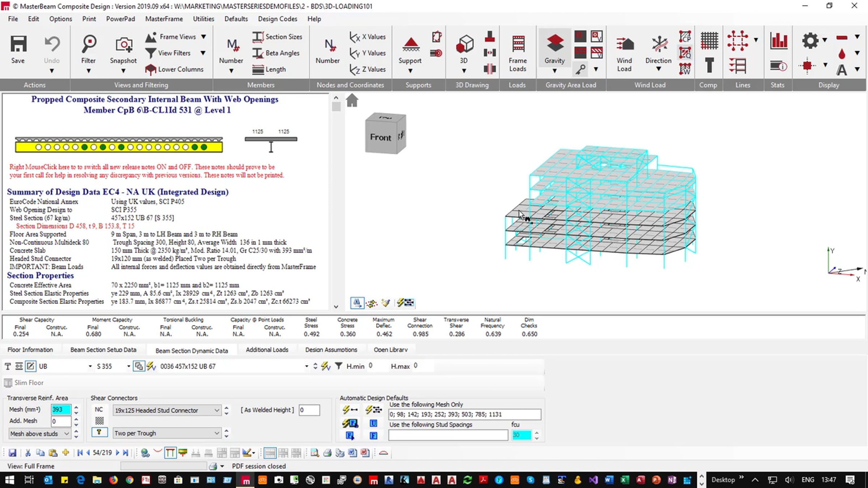Go to next beam record arrow
Screen dimensions: 868x488
click(x=117, y=453)
